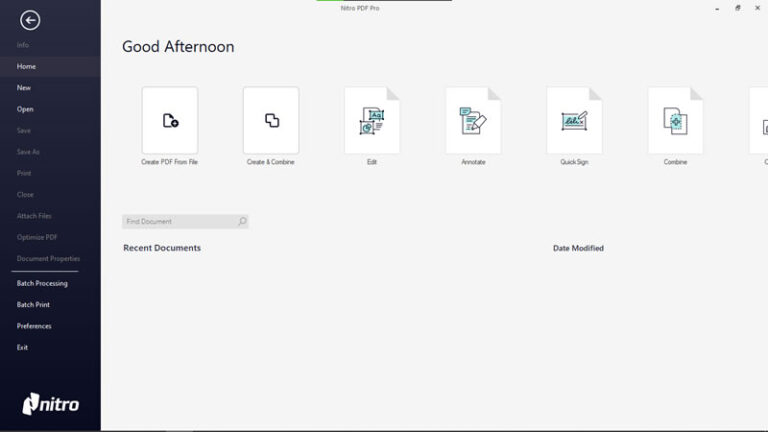Image resolution: width=768 pixels, height=432 pixels.
Task: Select the Create & Combine tile icon
Action: click(271, 121)
